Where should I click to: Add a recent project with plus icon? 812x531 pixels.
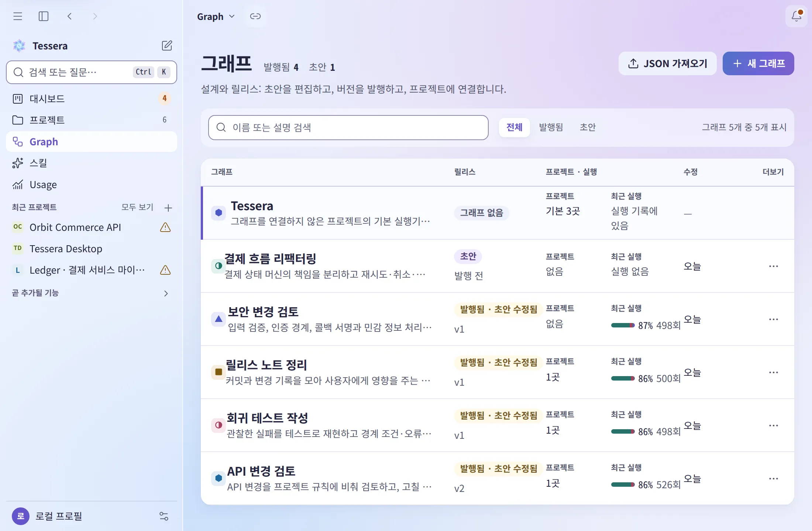tap(168, 208)
